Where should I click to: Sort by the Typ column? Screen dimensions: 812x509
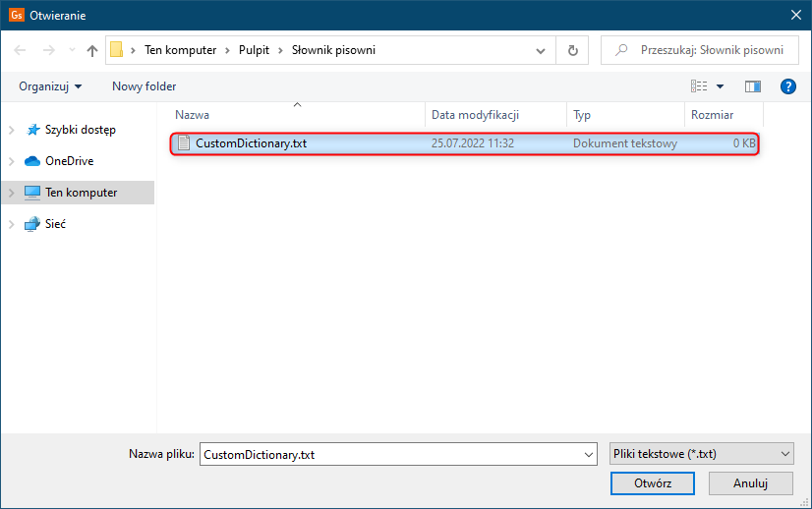click(x=625, y=115)
